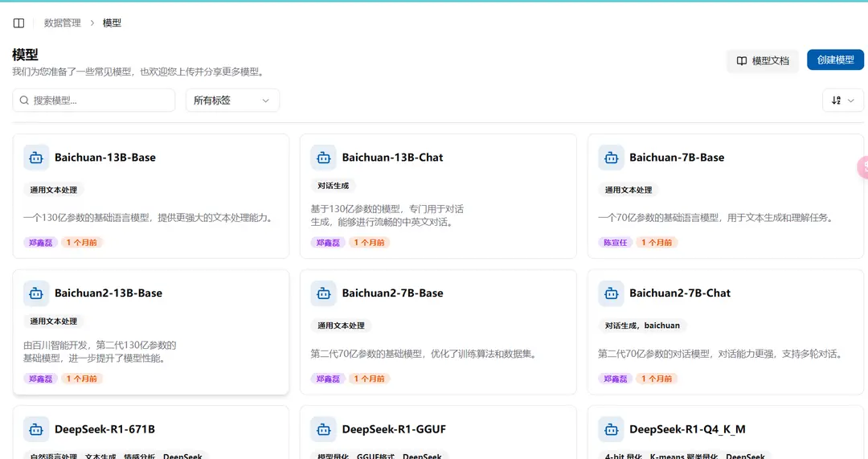Click 1 个月前 badge on Baichuan2-13B-Base card
The width and height of the screenshot is (868, 459).
coord(81,379)
